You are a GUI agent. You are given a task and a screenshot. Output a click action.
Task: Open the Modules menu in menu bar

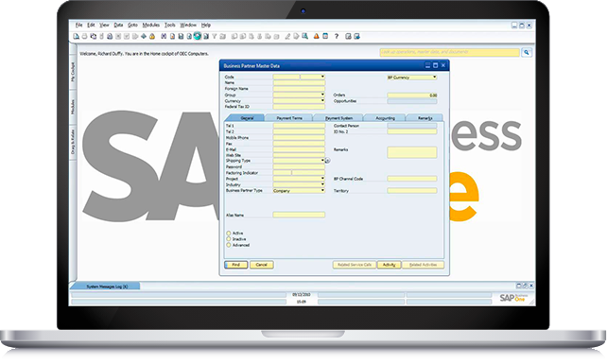click(151, 25)
